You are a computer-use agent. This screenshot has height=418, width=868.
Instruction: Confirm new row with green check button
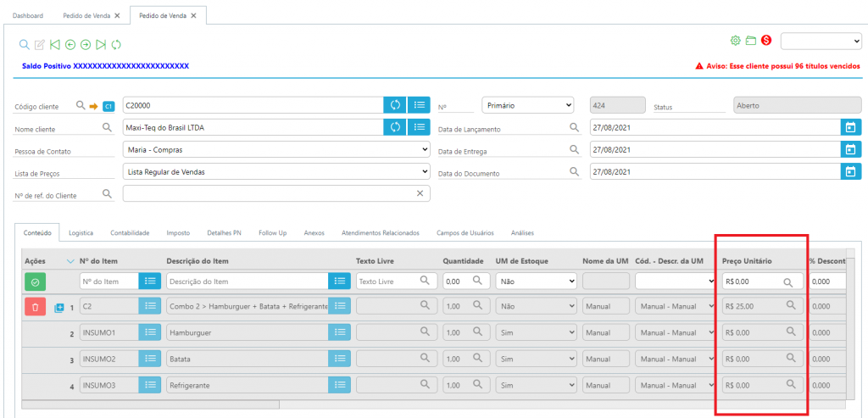pos(35,281)
